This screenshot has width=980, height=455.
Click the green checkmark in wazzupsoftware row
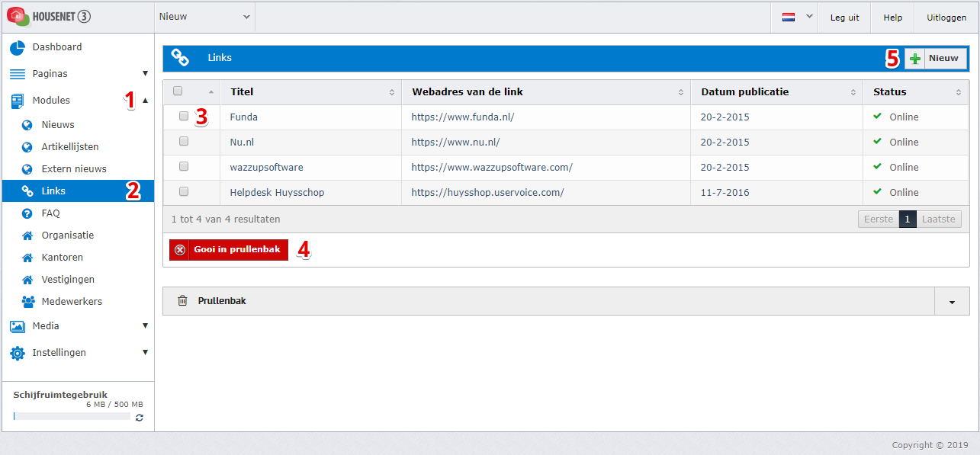pos(878,167)
